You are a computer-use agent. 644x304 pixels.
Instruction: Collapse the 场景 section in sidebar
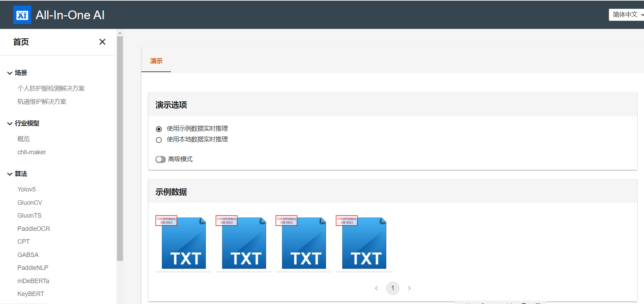(10, 73)
